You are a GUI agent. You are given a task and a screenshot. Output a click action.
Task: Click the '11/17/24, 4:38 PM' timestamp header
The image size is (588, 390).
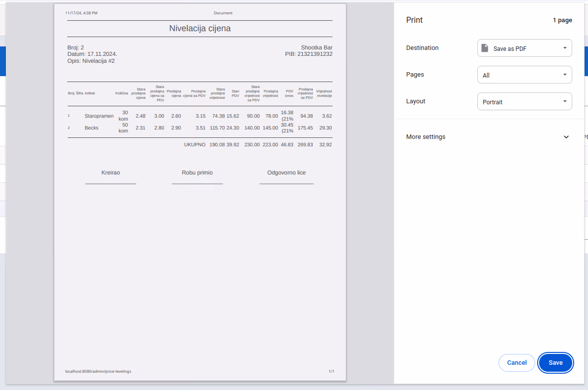(82, 13)
